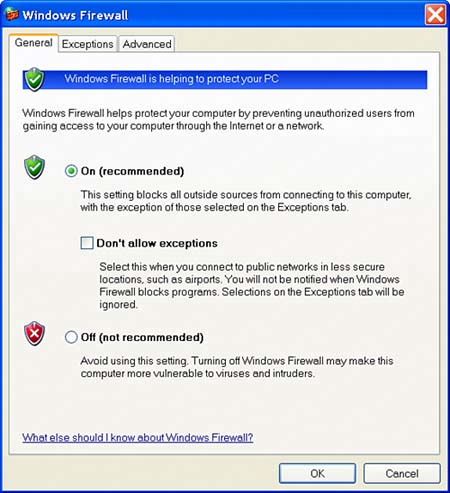Click the firewall description paragraph text
The image size is (450, 493).
pos(218,120)
